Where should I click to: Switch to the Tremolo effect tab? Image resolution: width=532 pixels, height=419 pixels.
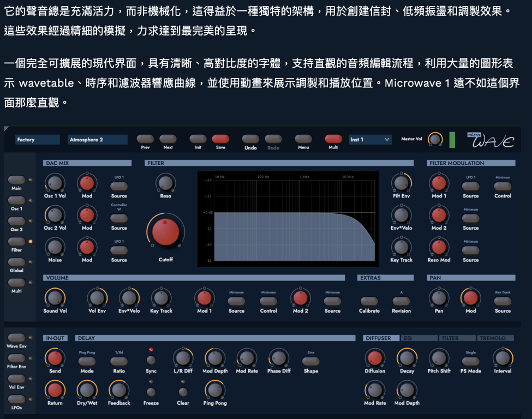[495, 338]
